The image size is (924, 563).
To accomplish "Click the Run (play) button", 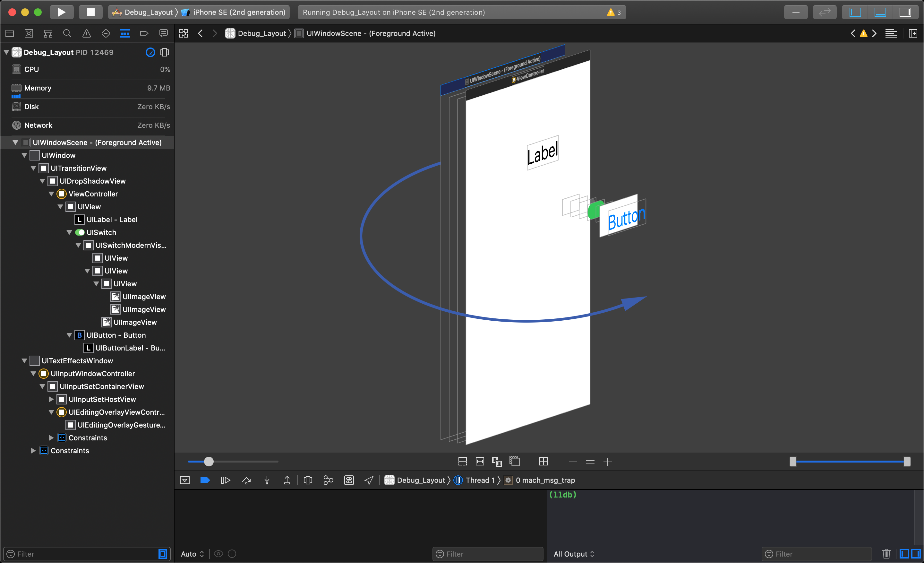I will point(62,12).
